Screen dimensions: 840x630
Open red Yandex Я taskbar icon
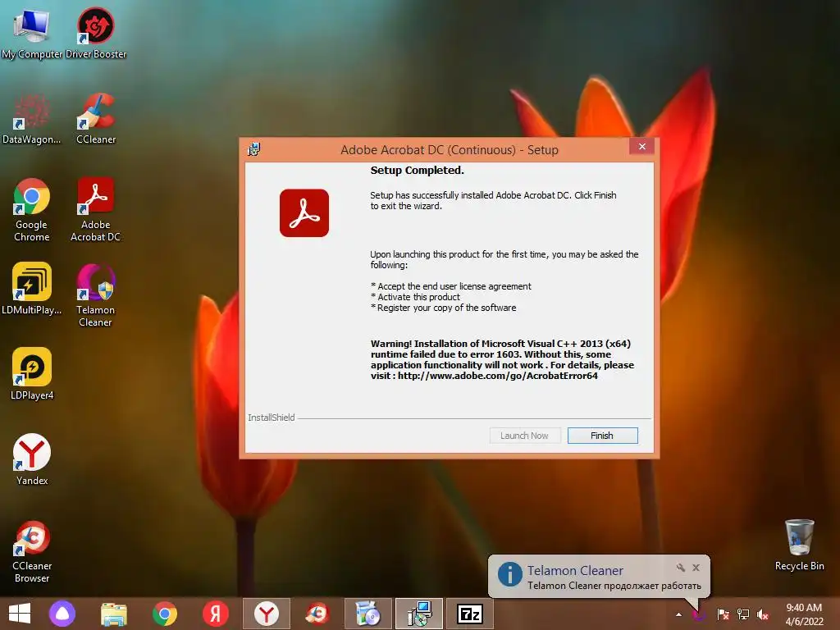point(216,614)
